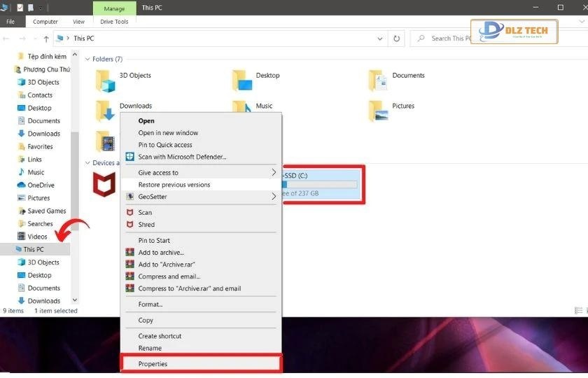Collapse the Folders (7) group chevron

pos(87,59)
